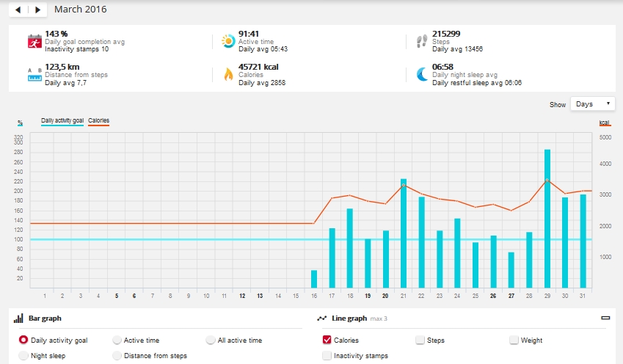Click the sun active time icon

point(227,42)
